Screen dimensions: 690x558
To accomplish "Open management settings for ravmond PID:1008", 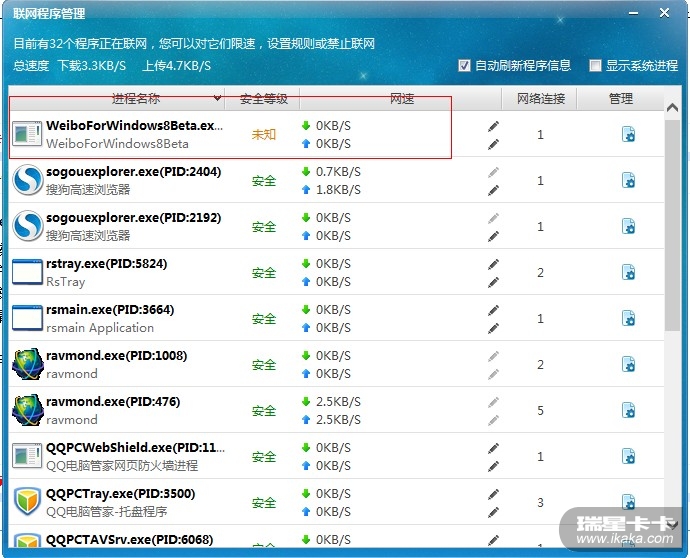I will [x=628, y=365].
